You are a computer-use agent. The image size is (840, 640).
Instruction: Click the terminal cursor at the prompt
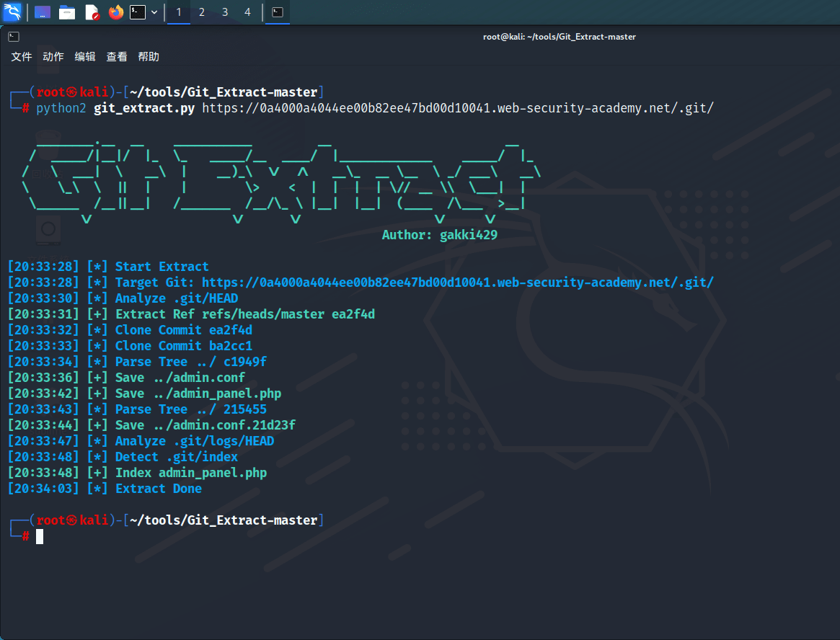click(x=40, y=536)
